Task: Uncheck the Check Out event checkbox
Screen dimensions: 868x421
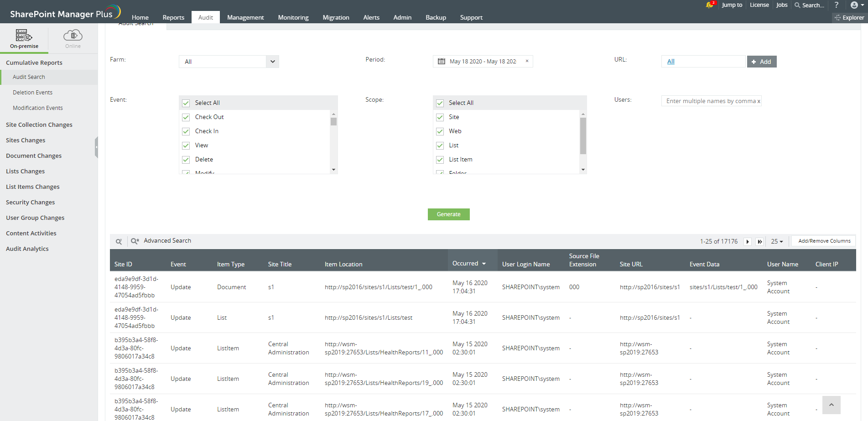Action: tap(186, 117)
